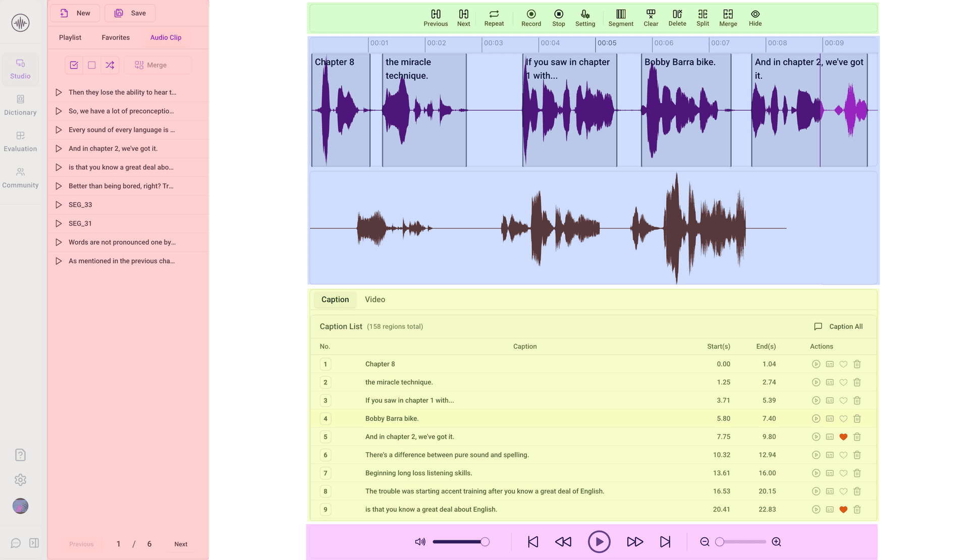Image resolution: width=969 pixels, height=560 pixels.
Task: Go to the next page of audio clips
Action: (x=180, y=544)
